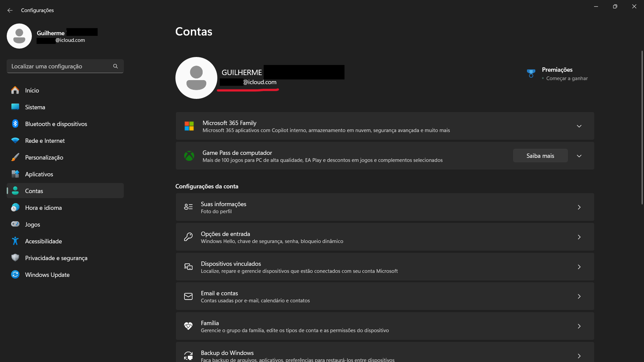The width and height of the screenshot is (644, 362).
Task: Click the back arrow in the title bar
Action: (10, 10)
